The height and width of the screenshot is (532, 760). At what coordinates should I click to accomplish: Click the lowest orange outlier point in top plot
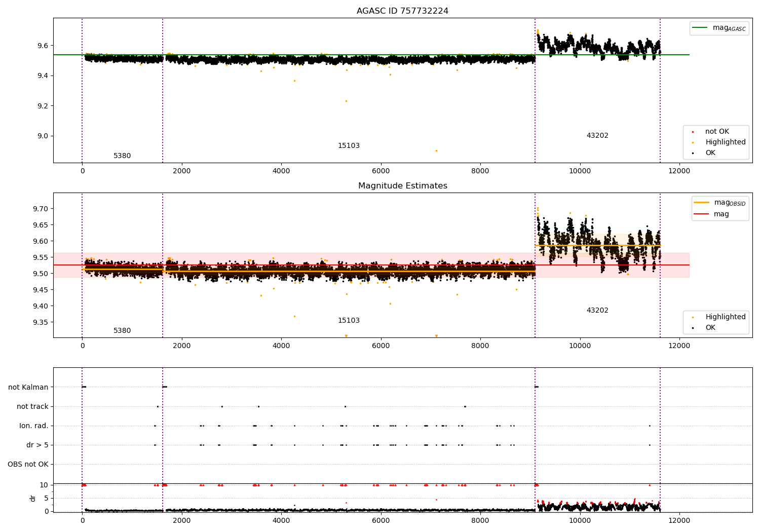coord(436,150)
